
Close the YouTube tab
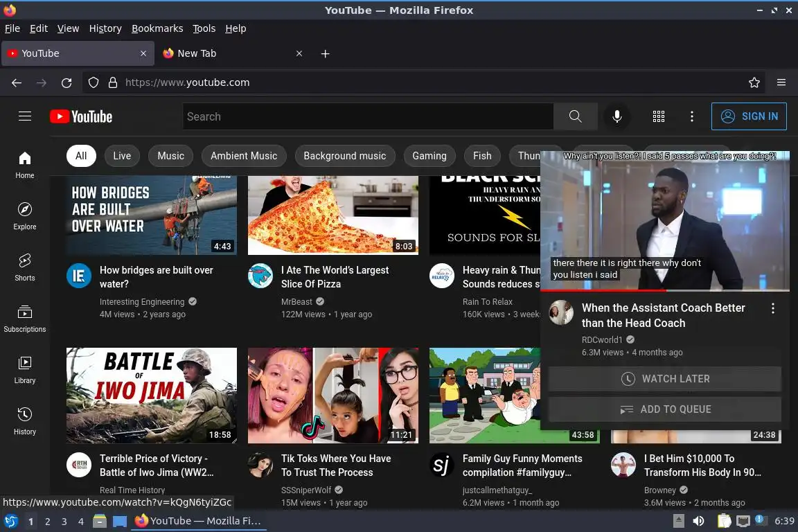pyautogui.click(x=143, y=53)
